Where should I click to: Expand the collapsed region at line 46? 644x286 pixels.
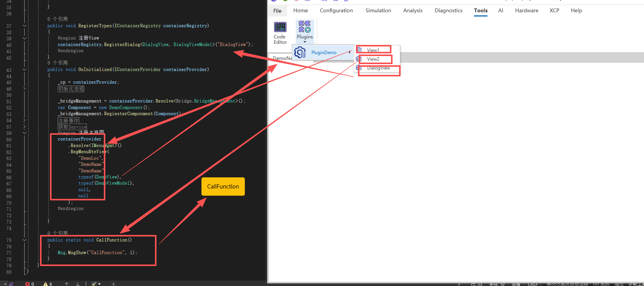pyautogui.click(x=24, y=89)
